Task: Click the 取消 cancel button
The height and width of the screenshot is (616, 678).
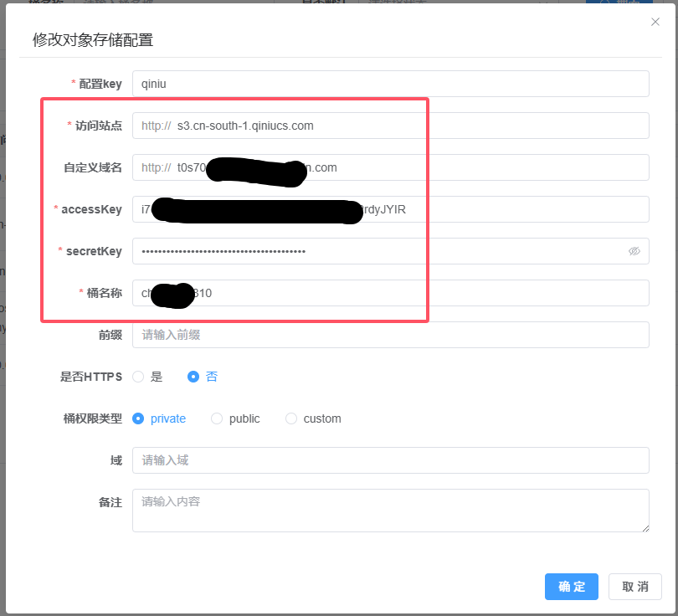Action: 634,587
